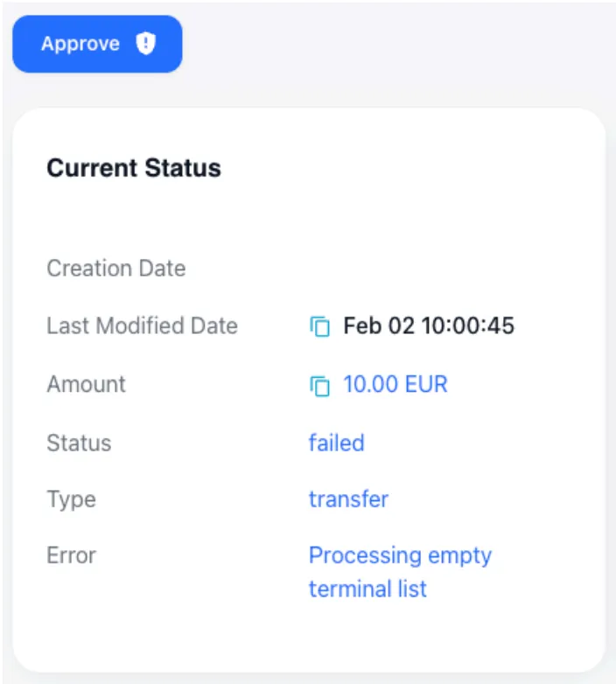
Task: Click the Status field label
Action: [x=79, y=443]
